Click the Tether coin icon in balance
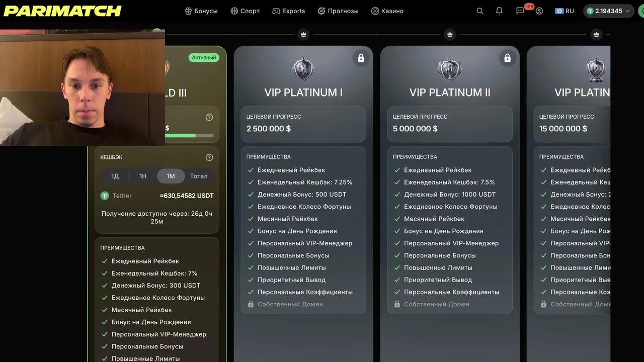 point(590,11)
